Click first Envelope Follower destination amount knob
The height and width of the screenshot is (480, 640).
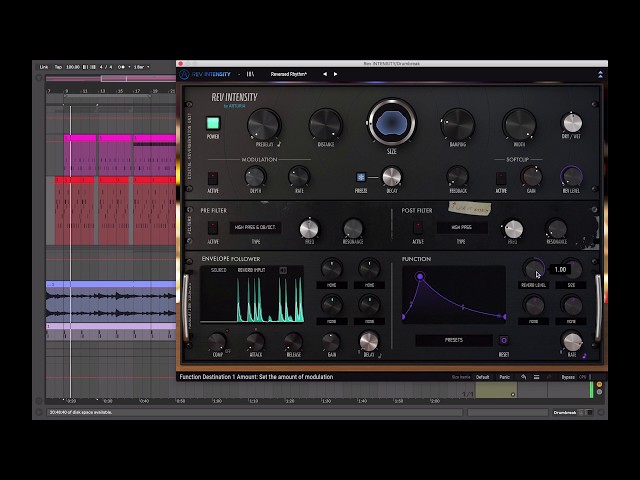[332, 269]
